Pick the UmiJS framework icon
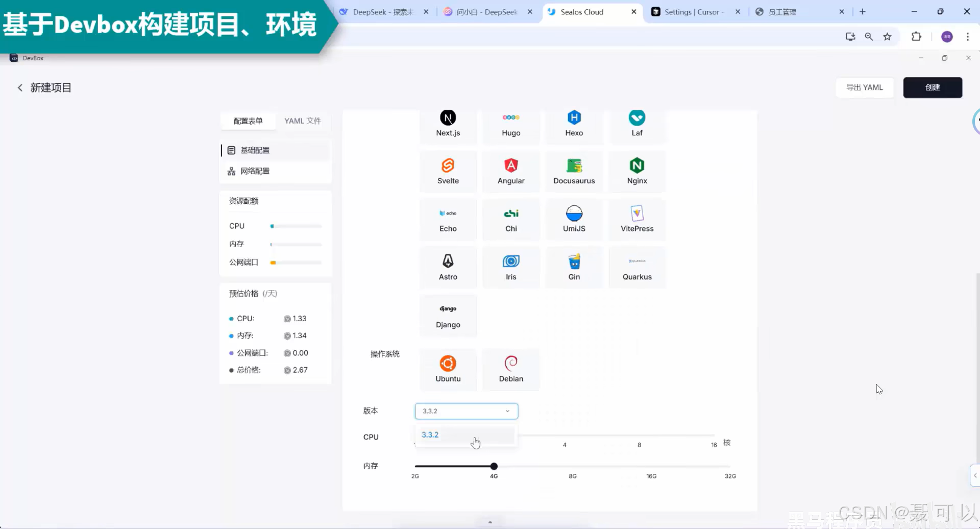This screenshot has height=529, width=980. tap(574, 213)
